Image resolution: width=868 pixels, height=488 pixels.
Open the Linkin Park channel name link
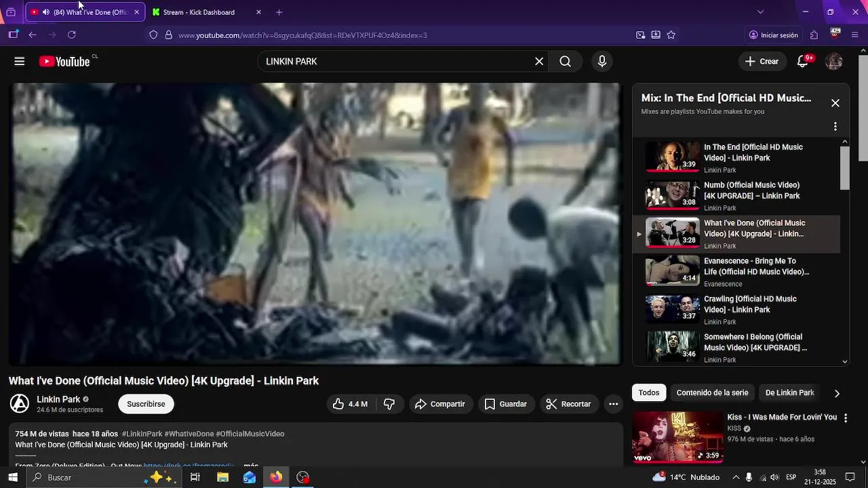pos(58,399)
